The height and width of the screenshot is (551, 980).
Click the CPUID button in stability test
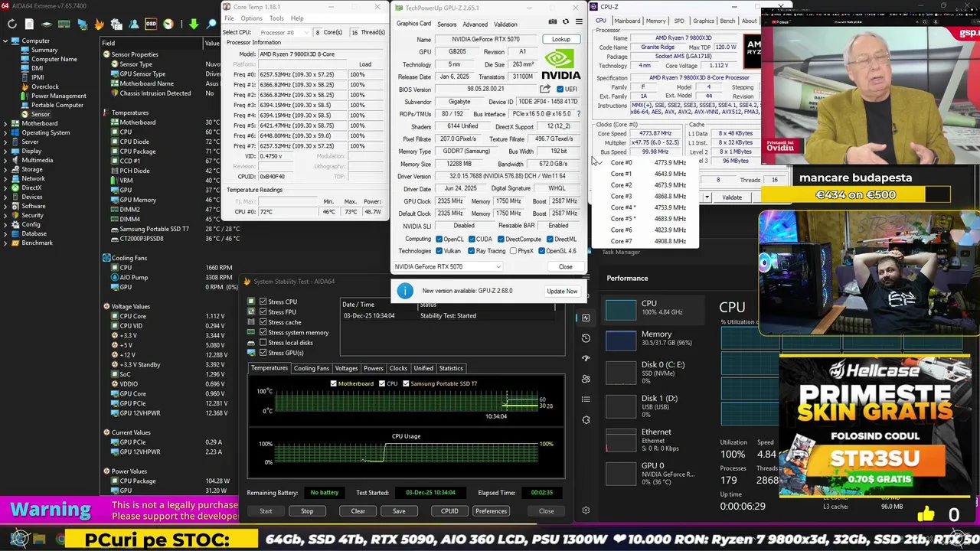pyautogui.click(x=449, y=510)
